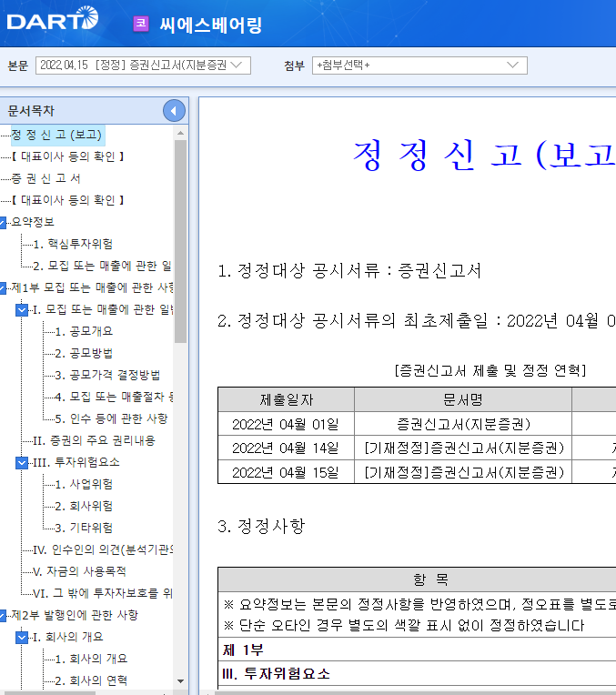The width and height of the screenshot is (616, 695).
Task: Open 2. 공모방법 section
Action: pos(84,353)
